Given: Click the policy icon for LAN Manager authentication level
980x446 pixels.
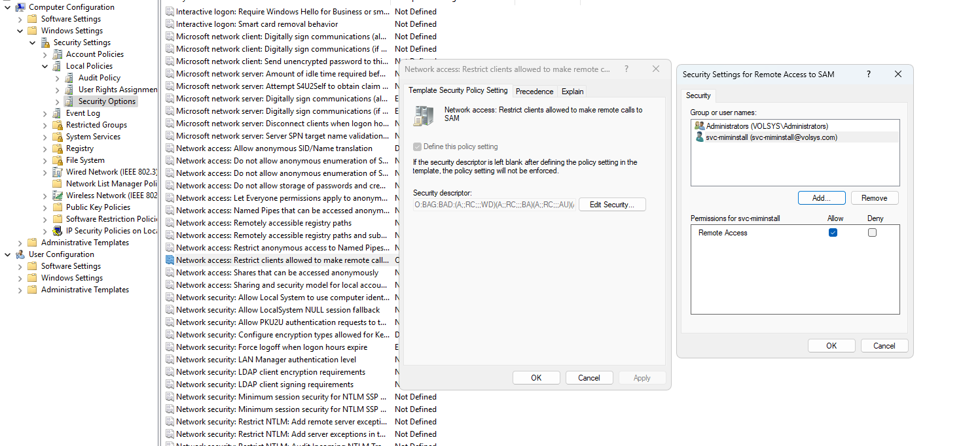Looking at the screenshot, I should (170, 360).
